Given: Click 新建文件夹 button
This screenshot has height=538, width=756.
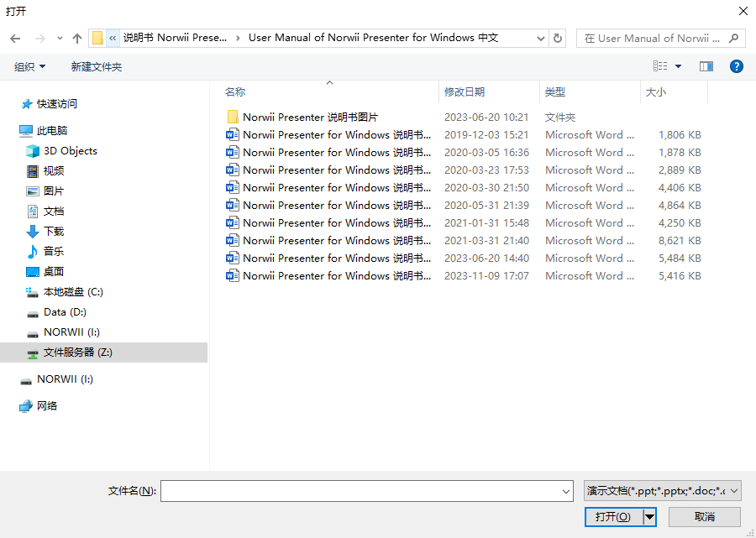Looking at the screenshot, I should (97, 66).
